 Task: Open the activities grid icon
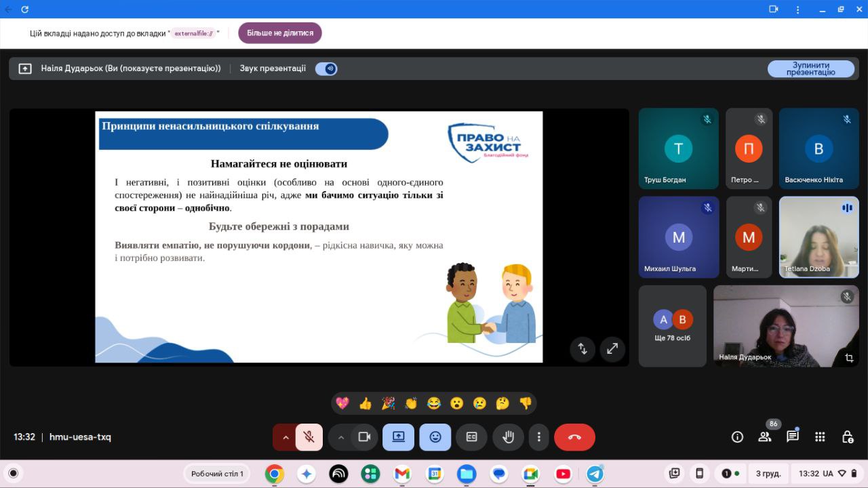point(820,437)
